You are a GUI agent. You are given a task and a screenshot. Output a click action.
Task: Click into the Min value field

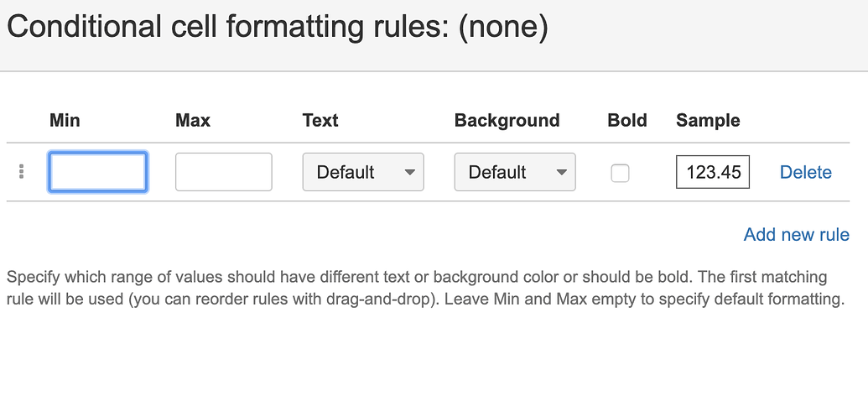point(98,172)
